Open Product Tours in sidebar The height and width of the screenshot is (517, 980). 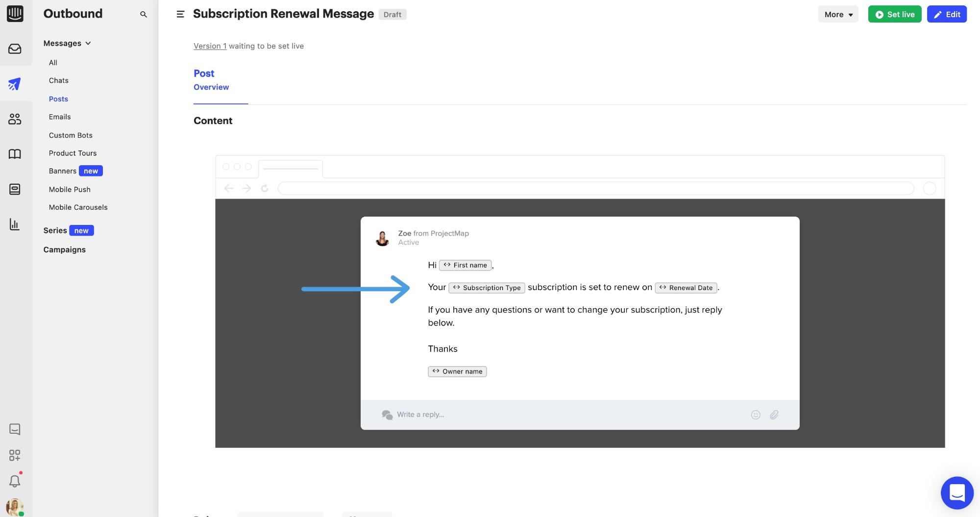73,153
